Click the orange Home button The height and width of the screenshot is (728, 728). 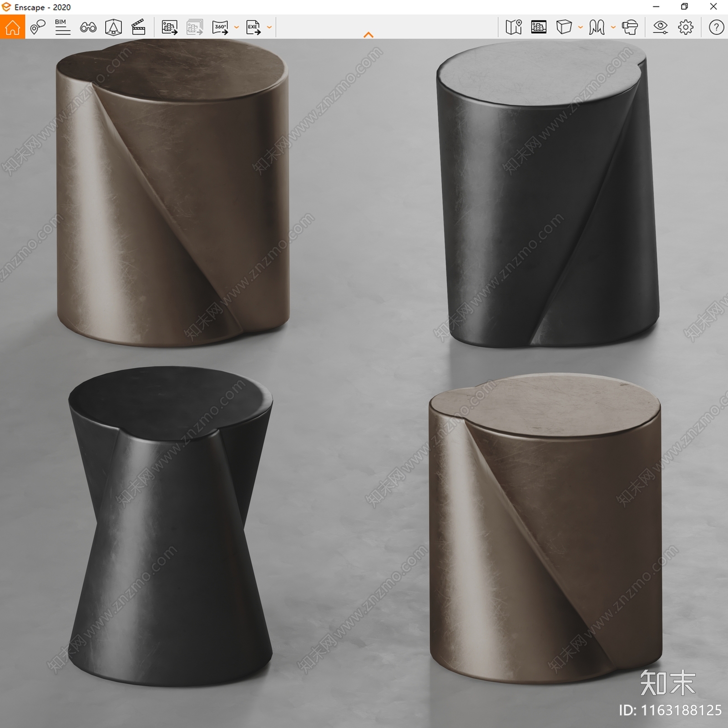point(12,27)
